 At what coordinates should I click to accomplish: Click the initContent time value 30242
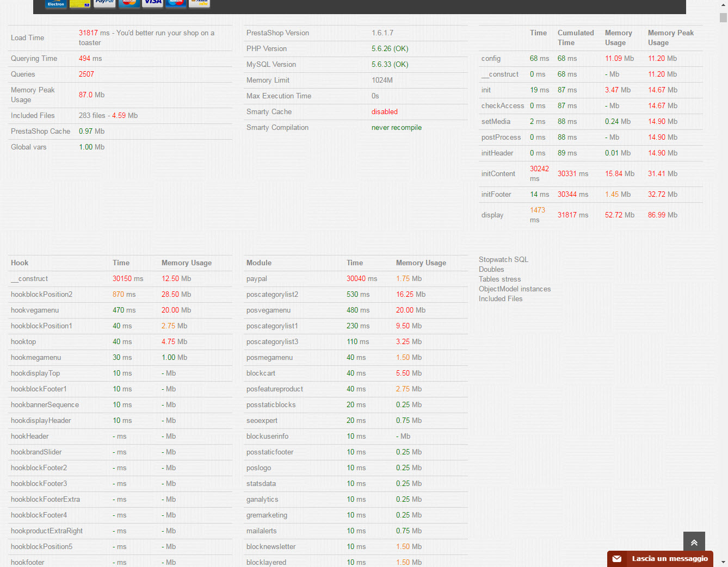click(x=539, y=169)
